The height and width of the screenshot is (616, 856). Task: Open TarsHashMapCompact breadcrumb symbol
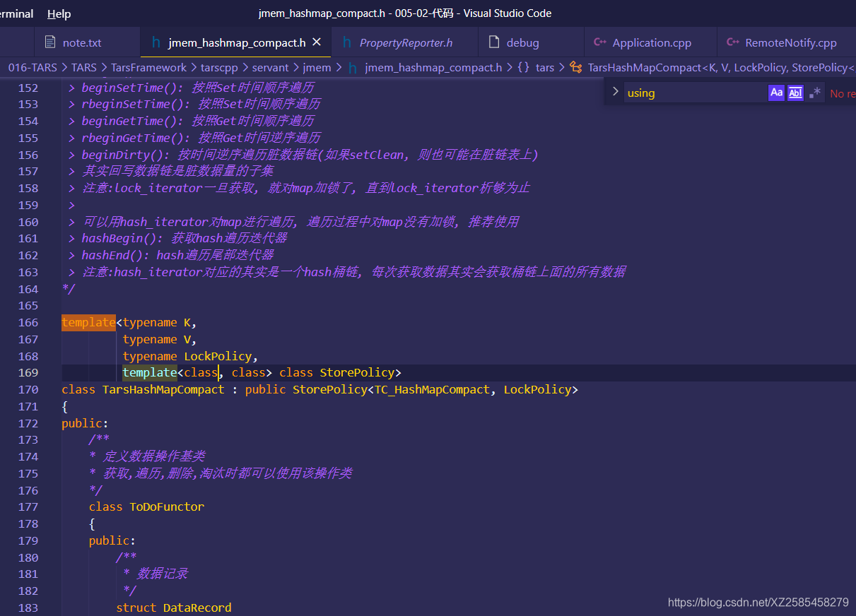pos(721,67)
